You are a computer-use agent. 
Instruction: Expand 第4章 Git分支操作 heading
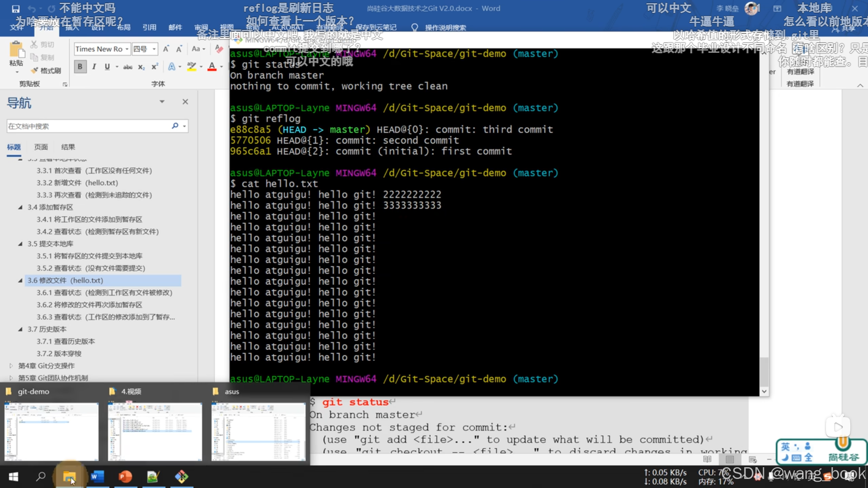click(11, 366)
